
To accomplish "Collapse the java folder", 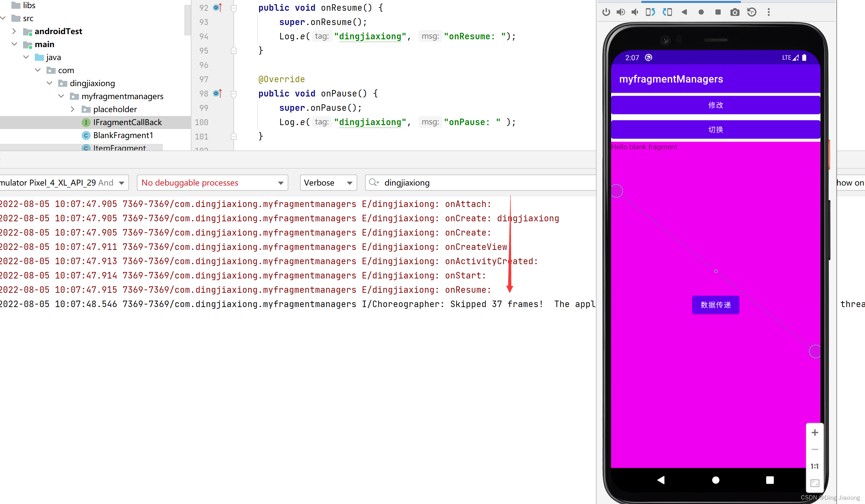I will 26,57.
